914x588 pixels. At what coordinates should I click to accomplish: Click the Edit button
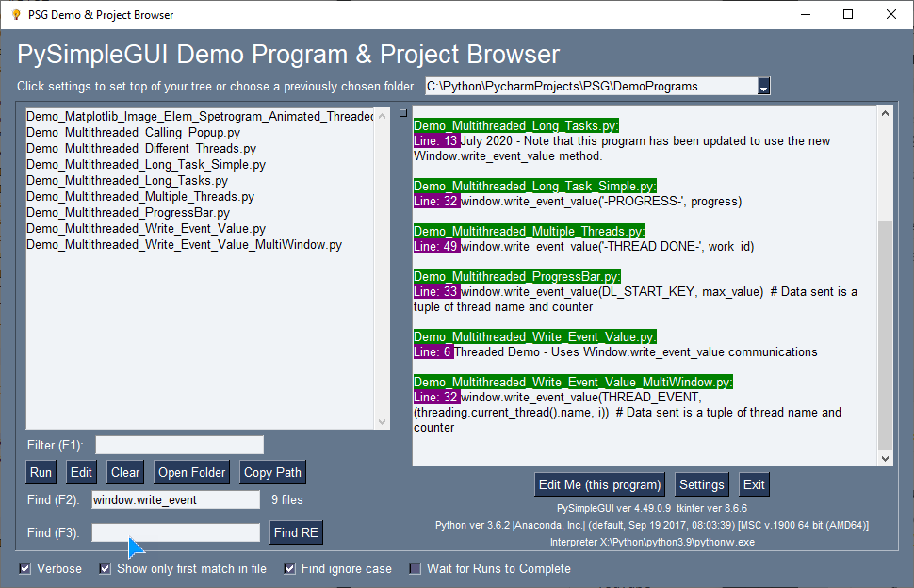pos(81,472)
